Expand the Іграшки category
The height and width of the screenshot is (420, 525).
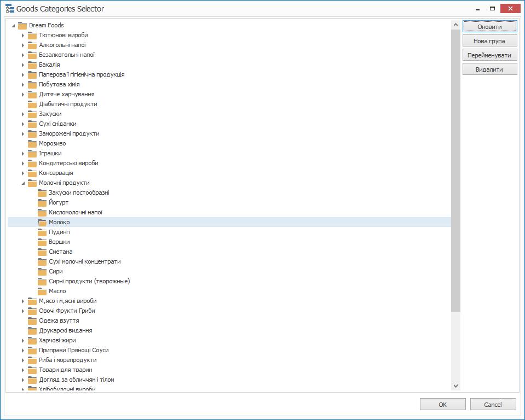pyautogui.click(x=23, y=154)
